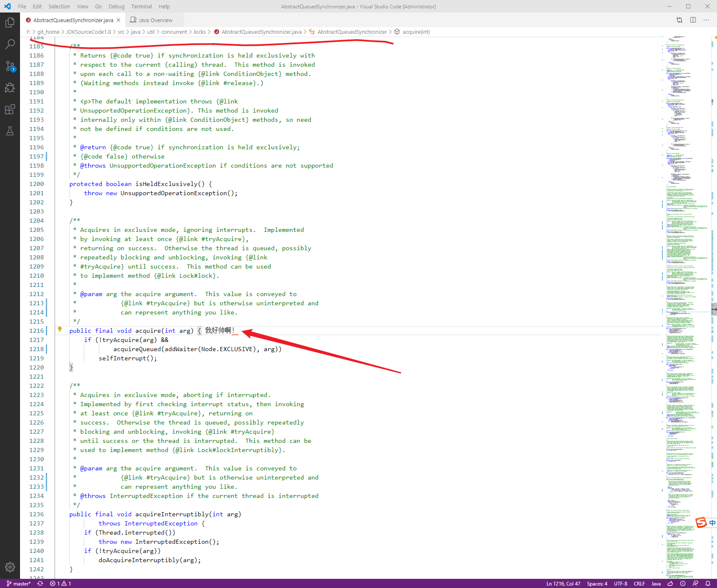Click the master branch status item
717x588 pixels.
(x=19, y=583)
